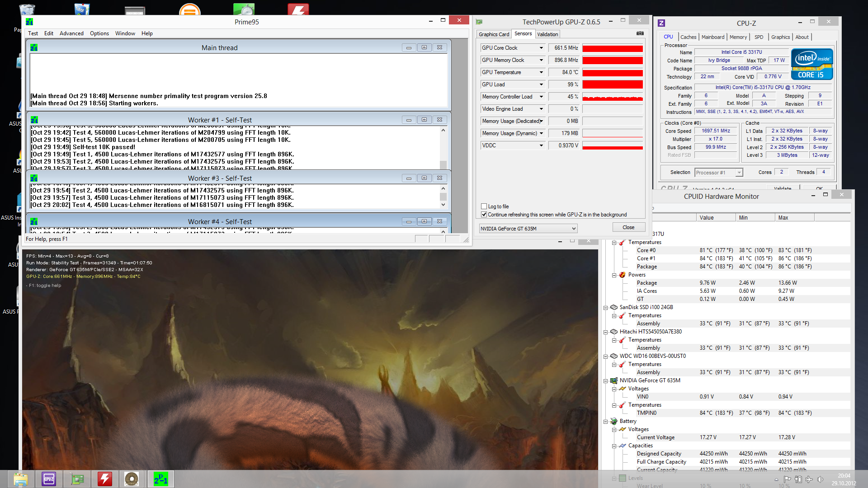Screen dimensions: 868x488
Task: Switch to the Graphics Card tab
Action: click(494, 34)
